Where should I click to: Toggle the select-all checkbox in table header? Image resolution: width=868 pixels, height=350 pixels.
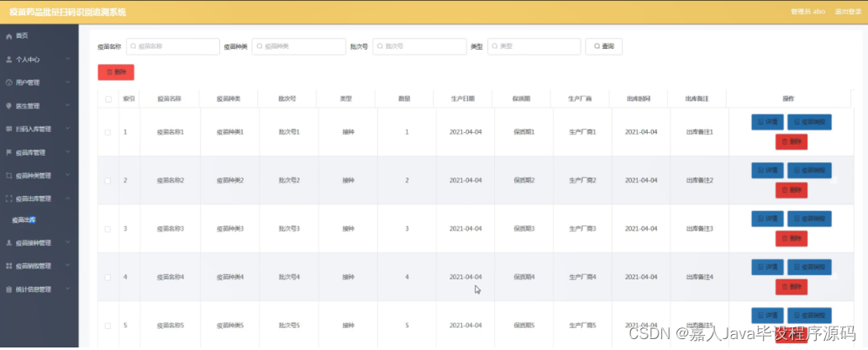pyautogui.click(x=108, y=99)
